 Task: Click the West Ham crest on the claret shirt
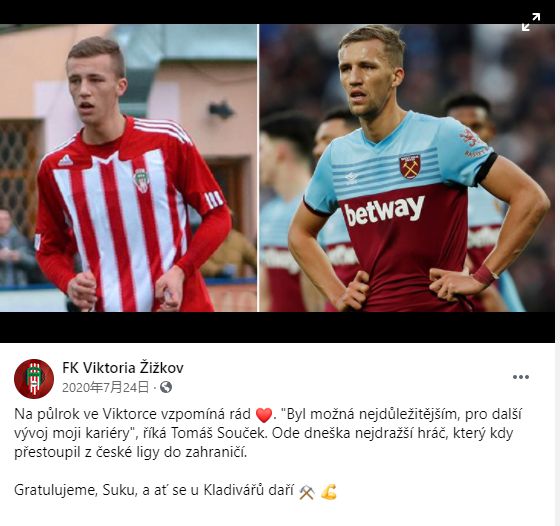coord(410,166)
